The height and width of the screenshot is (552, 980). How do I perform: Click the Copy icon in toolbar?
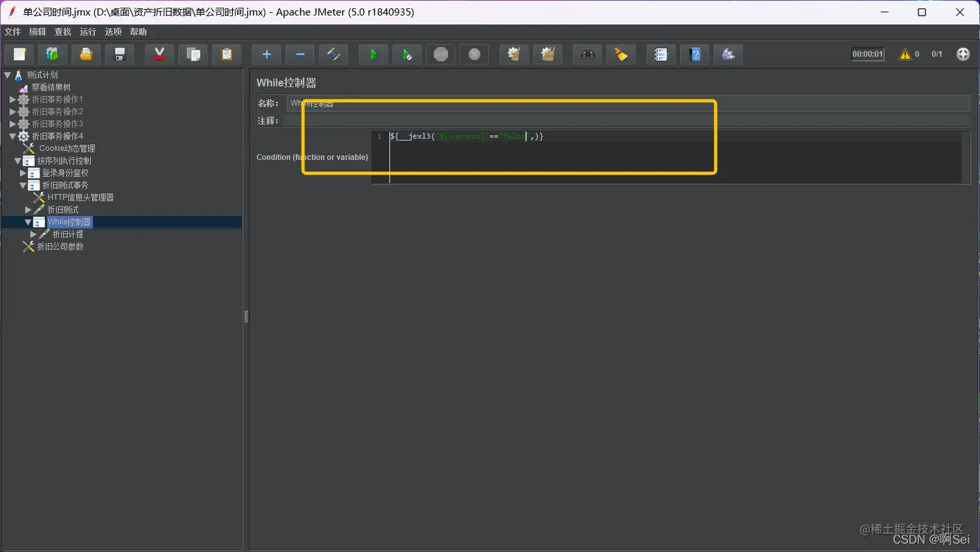point(193,54)
